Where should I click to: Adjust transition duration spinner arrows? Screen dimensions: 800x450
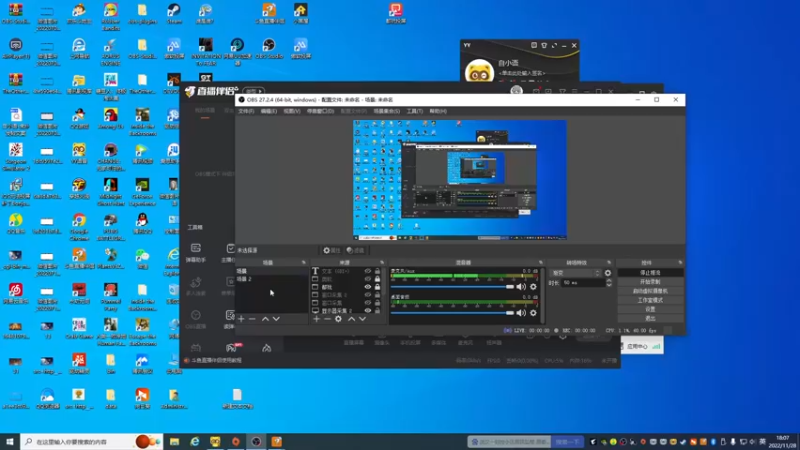tap(609, 283)
